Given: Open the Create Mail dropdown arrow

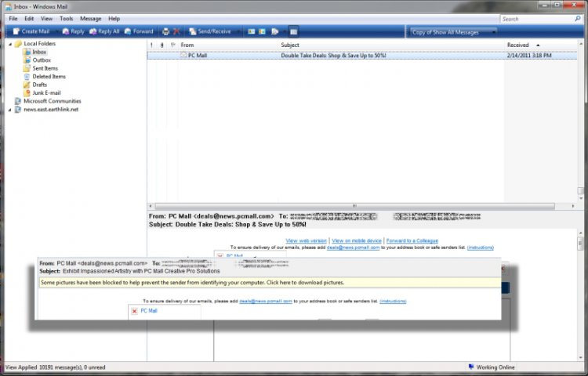Looking at the screenshot, I should click(x=56, y=31).
